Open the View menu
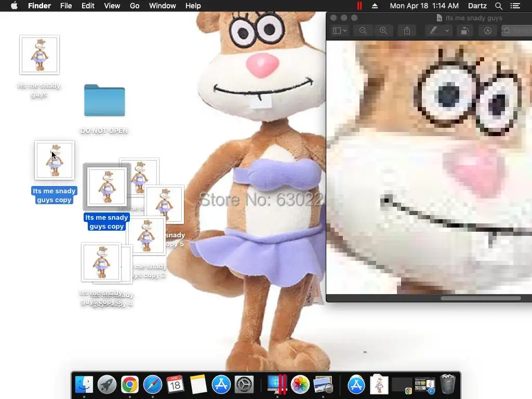Image resolution: width=532 pixels, height=399 pixels. [x=112, y=6]
